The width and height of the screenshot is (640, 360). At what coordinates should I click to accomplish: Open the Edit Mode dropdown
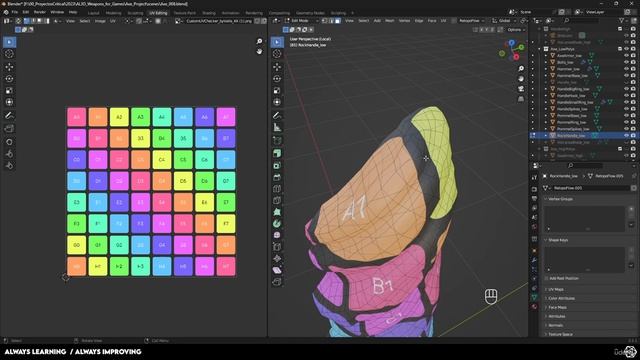(x=303, y=21)
